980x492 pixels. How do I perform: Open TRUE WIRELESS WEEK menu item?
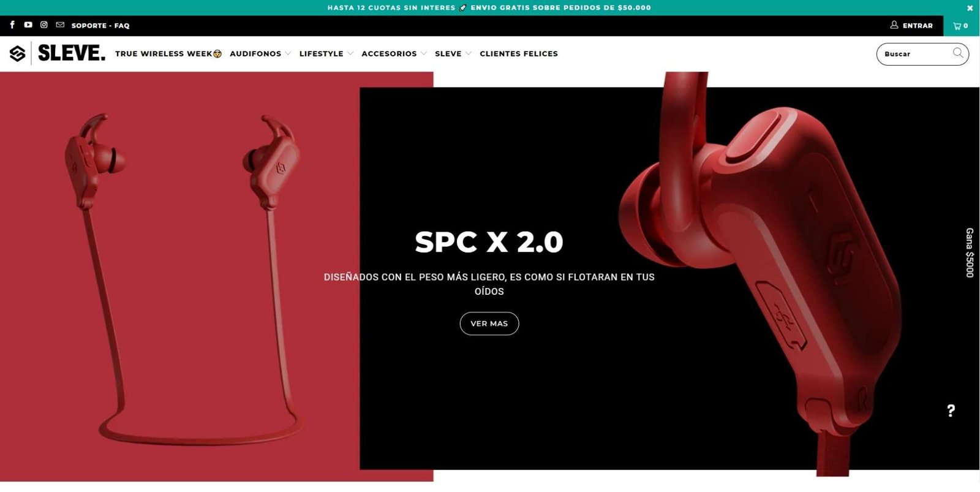point(168,54)
